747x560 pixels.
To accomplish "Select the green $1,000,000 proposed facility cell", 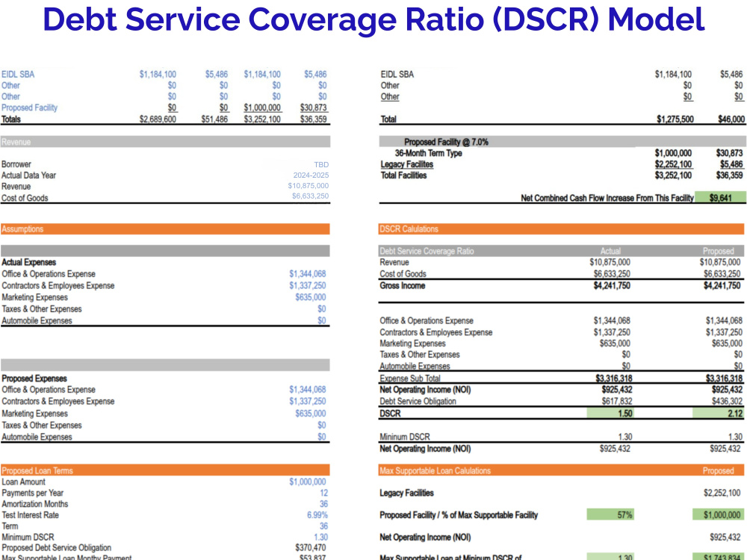I will [719, 514].
